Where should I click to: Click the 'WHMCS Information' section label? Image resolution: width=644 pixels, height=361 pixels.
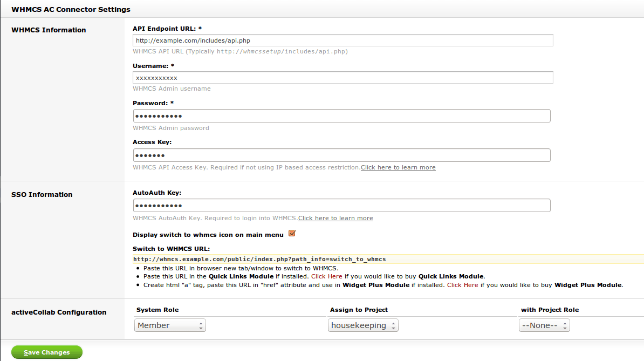click(x=49, y=30)
